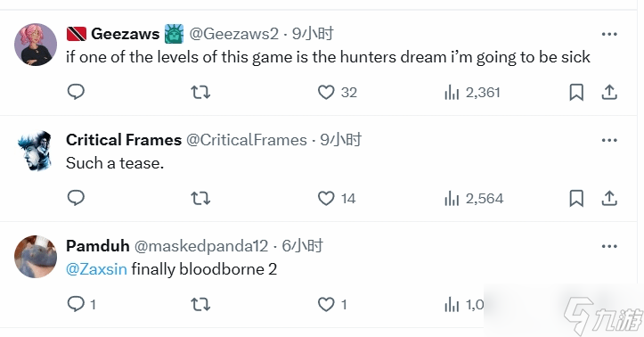644x337 pixels.
Task: Open the @Zaxsin mention link
Action: tap(96, 269)
